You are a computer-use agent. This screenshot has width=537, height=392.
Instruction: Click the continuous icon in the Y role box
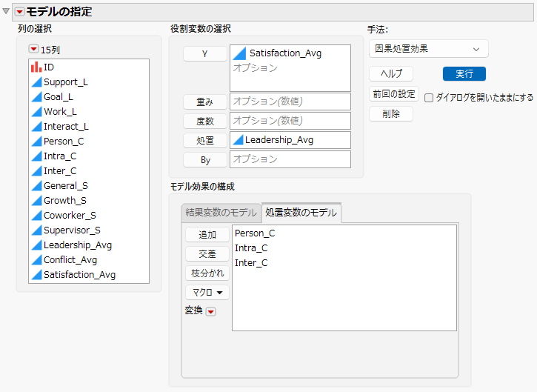point(239,53)
